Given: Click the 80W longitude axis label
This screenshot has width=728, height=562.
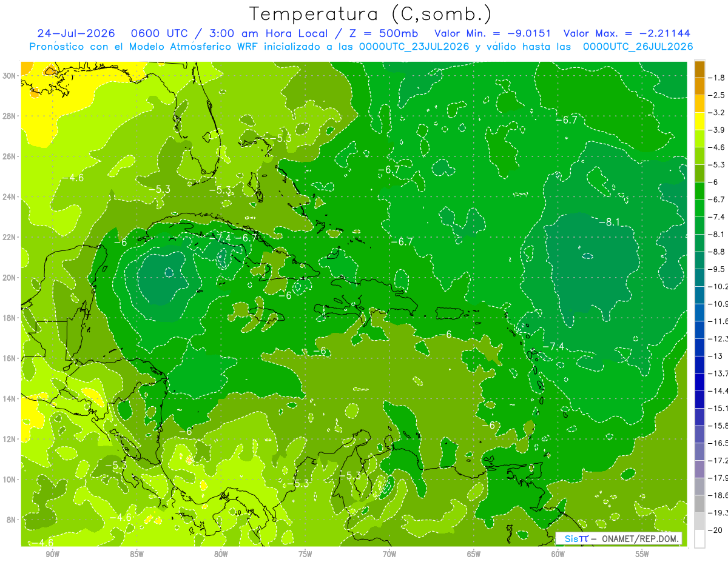Looking at the screenshot, I should pyautogui.click(x=221, y=554).
